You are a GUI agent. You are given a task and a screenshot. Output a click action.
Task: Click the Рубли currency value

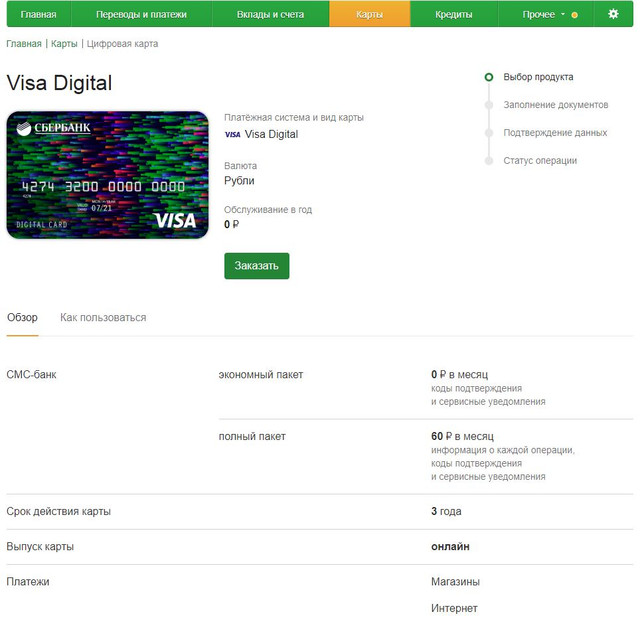point(239,180)
